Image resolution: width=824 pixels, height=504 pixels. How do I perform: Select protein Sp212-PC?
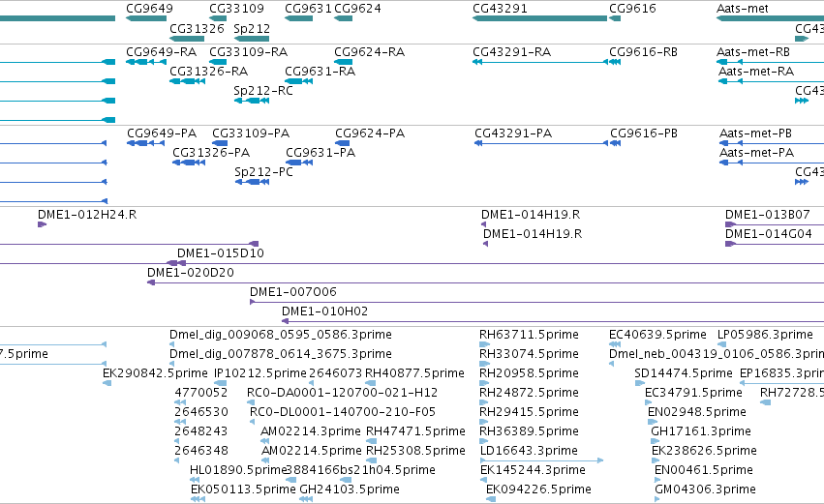[263, 172]
